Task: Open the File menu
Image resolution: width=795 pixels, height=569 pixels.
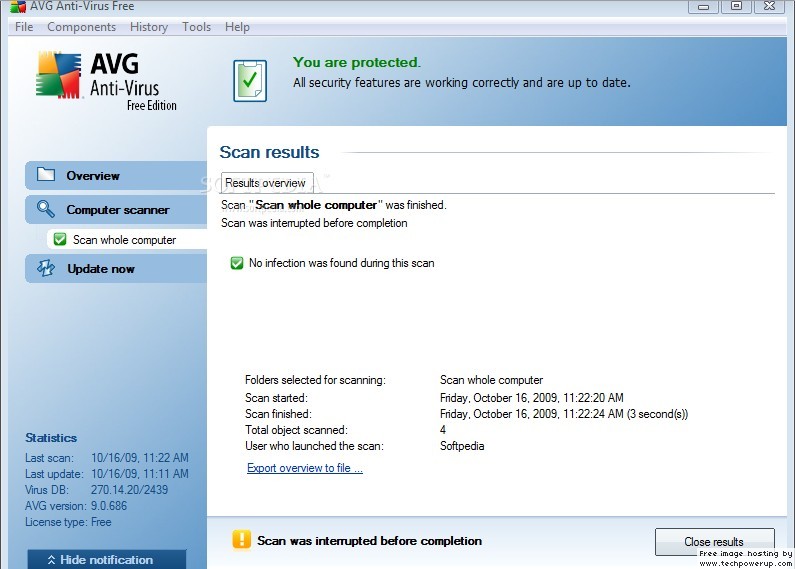Action: click(x=24, y=27)
